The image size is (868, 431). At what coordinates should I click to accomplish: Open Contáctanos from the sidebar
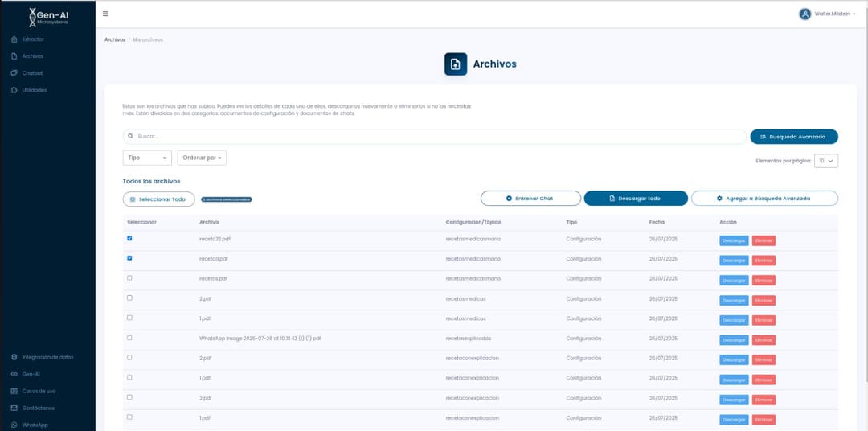pos(39,408)
